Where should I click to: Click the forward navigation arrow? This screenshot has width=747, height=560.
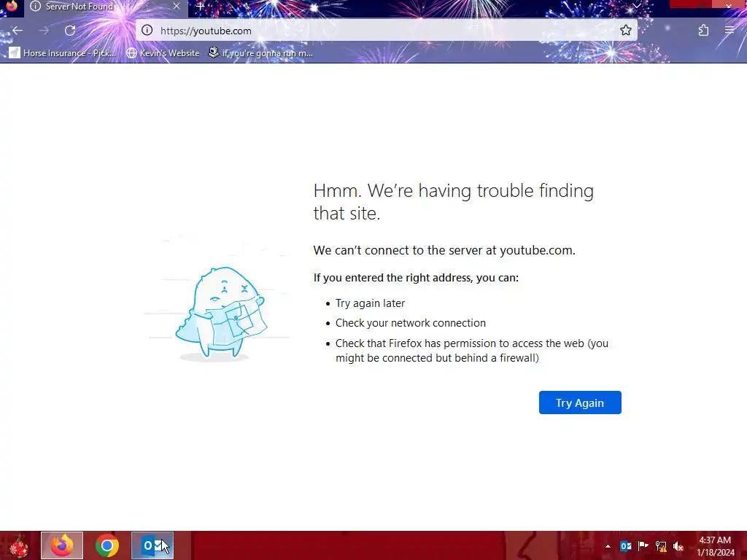tap(44, 31)
